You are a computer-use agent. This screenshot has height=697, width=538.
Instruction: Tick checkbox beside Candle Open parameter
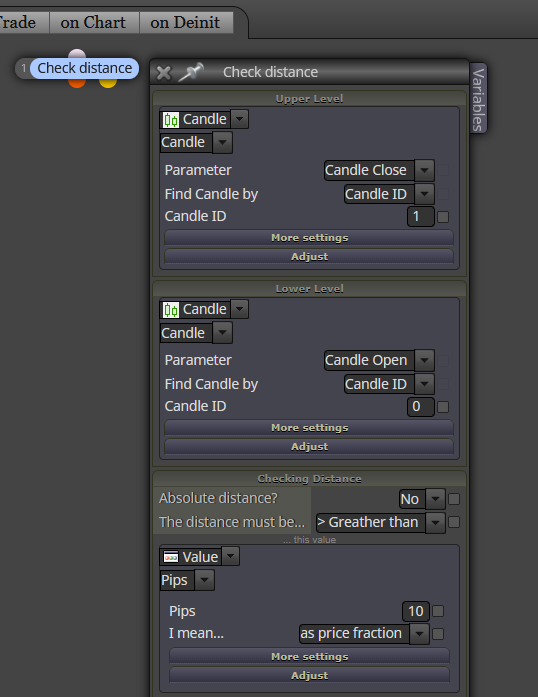tap(443, 361)
